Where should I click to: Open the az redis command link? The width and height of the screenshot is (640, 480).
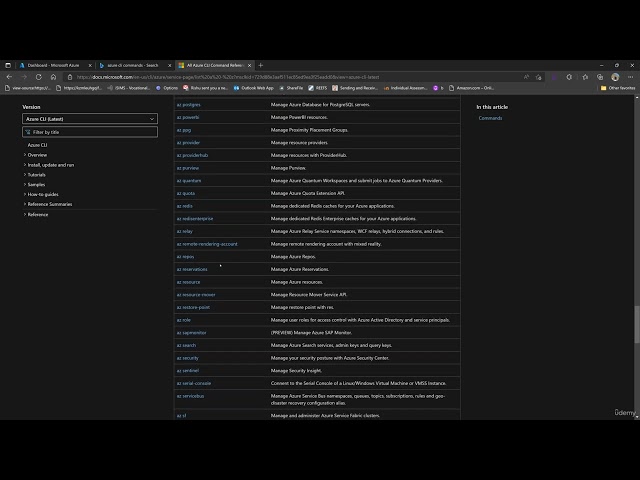184,206
